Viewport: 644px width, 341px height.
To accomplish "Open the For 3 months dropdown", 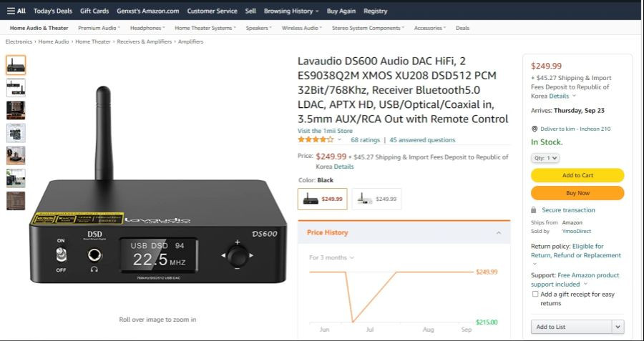I will click(x=331, y=257).
